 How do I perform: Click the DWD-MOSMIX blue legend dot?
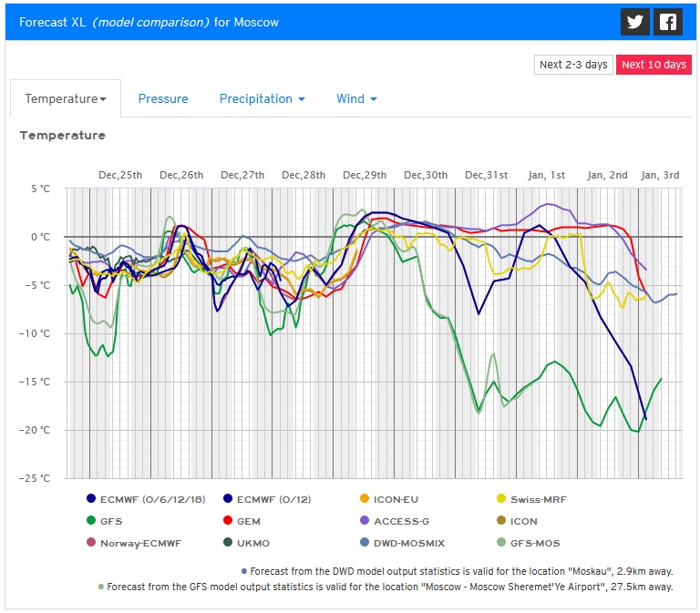click(365, 543)
